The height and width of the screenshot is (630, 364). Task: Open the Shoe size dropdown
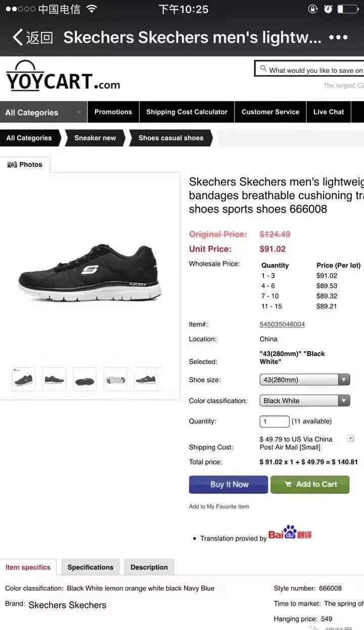click(x=305, y=380)
